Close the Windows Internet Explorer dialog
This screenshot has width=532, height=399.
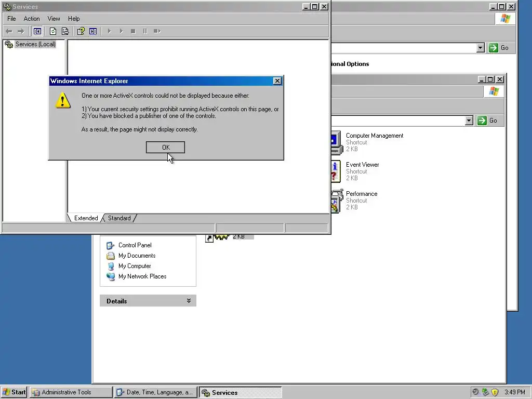[x=277, y=81]
